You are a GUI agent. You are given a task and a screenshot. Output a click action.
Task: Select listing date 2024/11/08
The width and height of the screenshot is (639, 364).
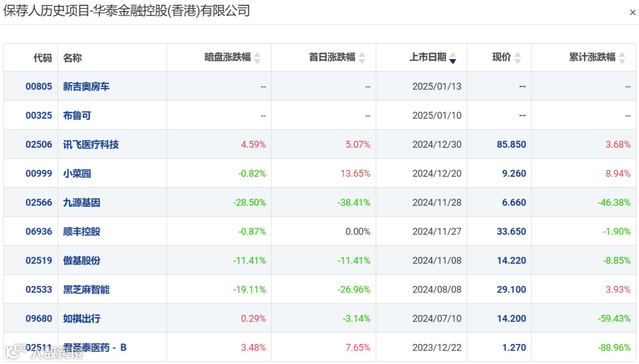(437, 260)
